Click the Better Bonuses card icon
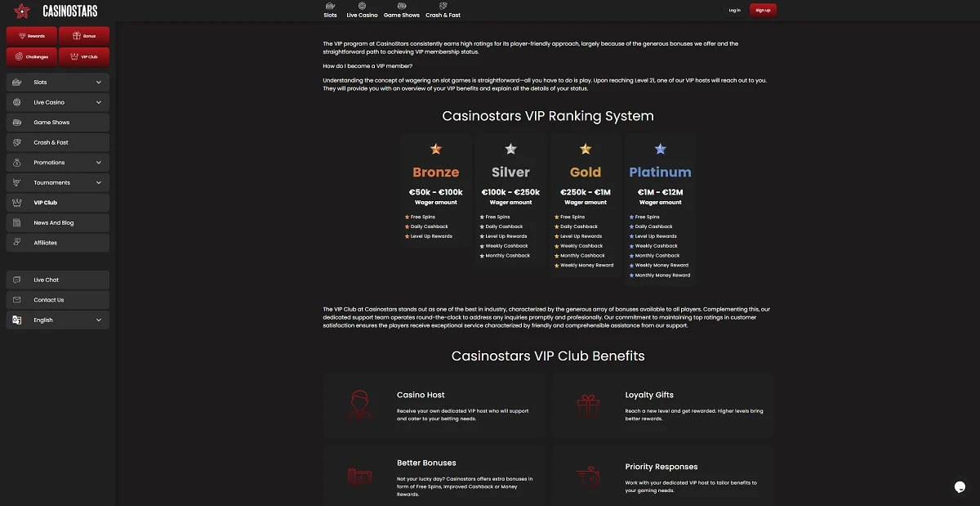 click(360, 477)
